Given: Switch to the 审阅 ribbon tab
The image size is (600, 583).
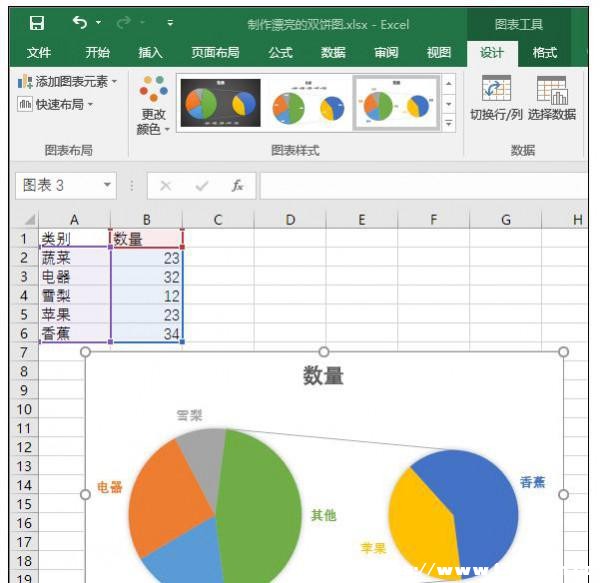Looking at the screenshot, I should [386, 52].
